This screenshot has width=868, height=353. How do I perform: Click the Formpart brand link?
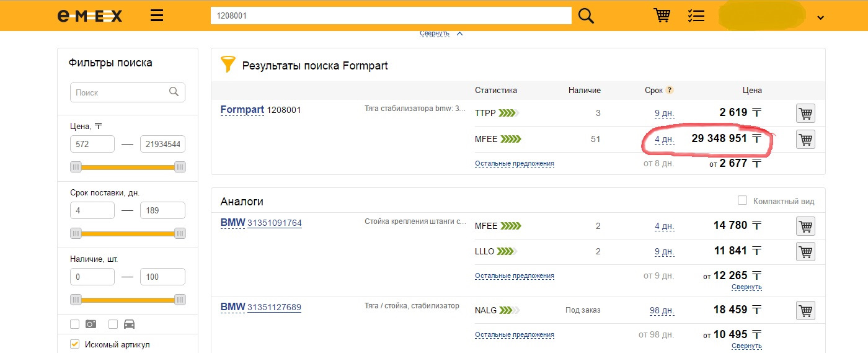click(x=242, y=110)
